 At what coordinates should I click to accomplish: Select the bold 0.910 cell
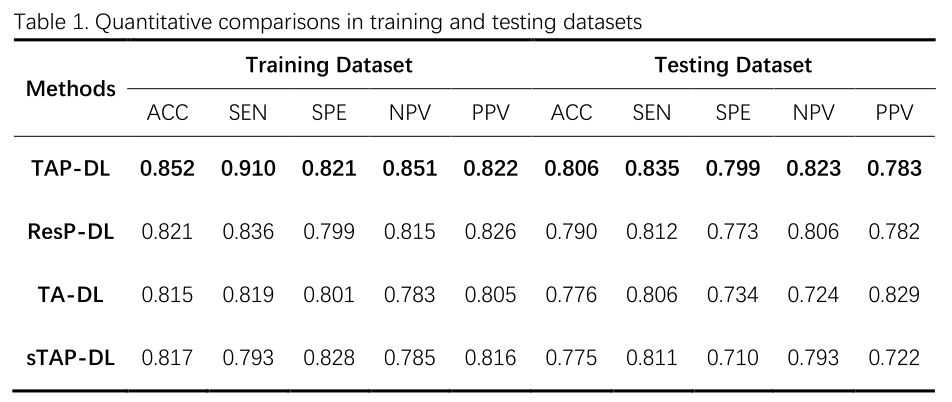click(x=248, y=169)
